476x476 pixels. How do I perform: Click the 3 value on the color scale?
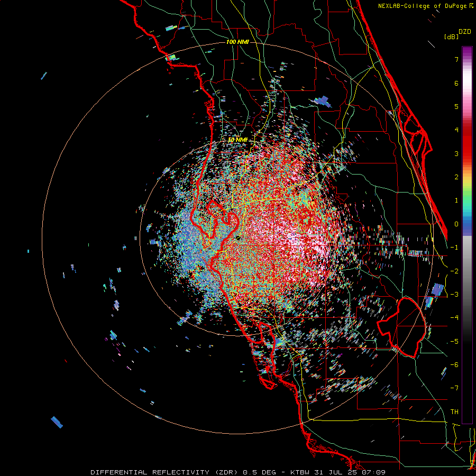tap(456, 153)
